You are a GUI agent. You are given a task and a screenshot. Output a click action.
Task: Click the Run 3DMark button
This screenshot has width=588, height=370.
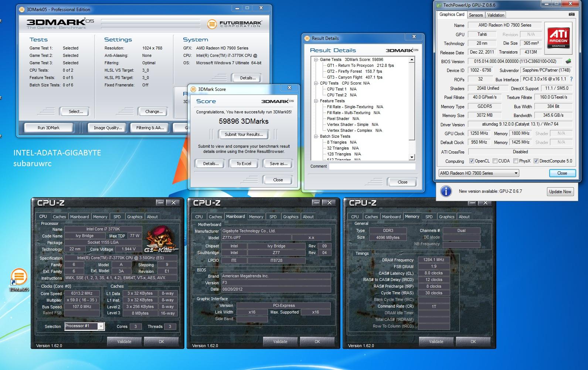48,128
